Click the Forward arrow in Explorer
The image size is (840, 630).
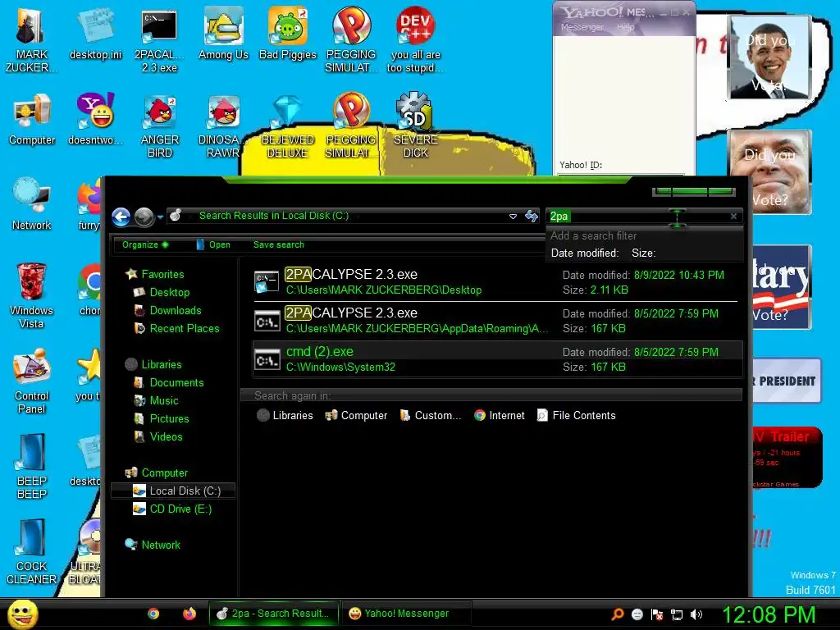(x=144, y=217)
